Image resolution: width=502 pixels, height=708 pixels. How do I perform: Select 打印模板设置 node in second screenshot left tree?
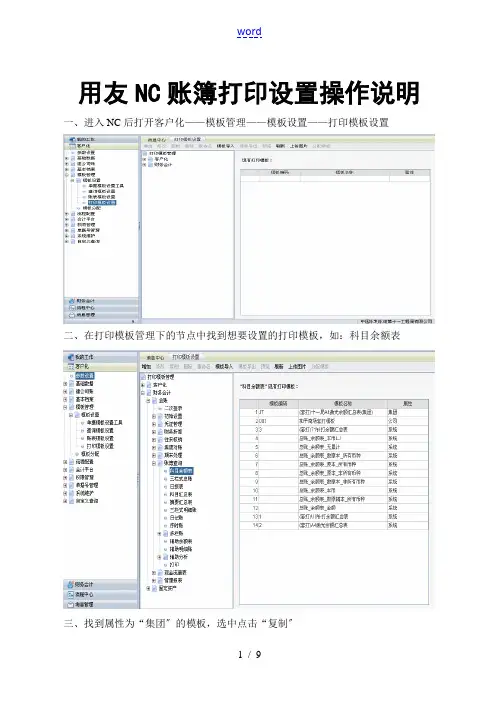tap(100, 446)
